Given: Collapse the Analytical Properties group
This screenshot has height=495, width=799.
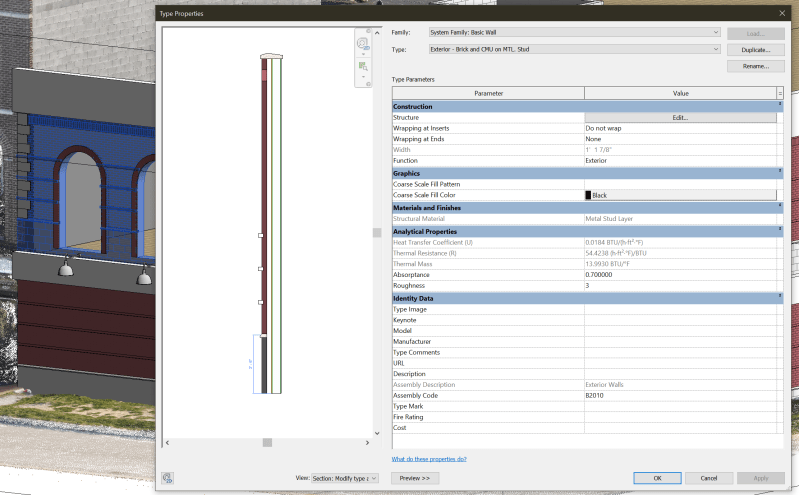Looking at the screenshot, I should [x=780, y=229].
